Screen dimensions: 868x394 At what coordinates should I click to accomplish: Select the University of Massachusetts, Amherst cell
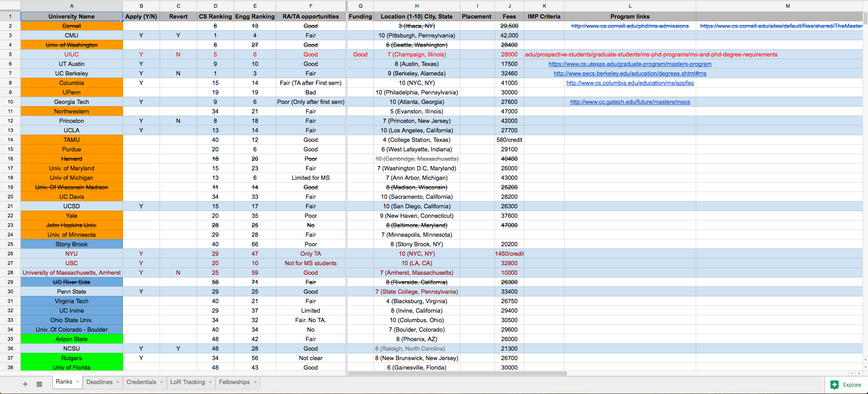(71, 273)
